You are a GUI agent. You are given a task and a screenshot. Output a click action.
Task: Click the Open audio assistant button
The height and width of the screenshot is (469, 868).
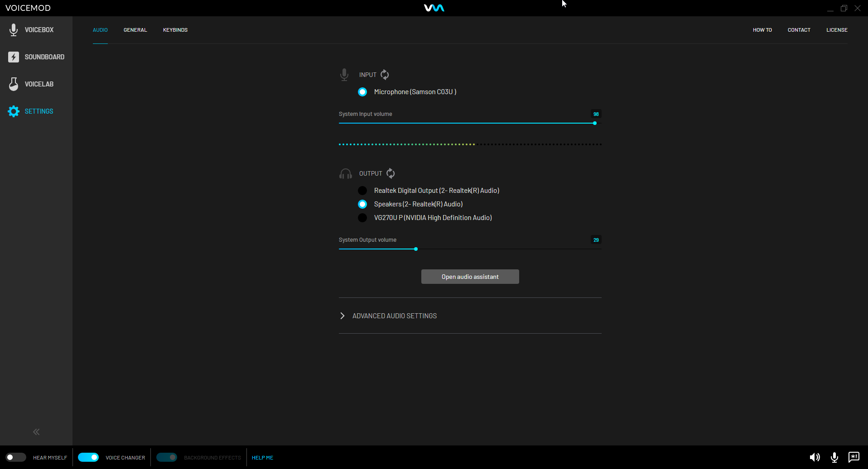pyautogui.click(x=470, y=277)
